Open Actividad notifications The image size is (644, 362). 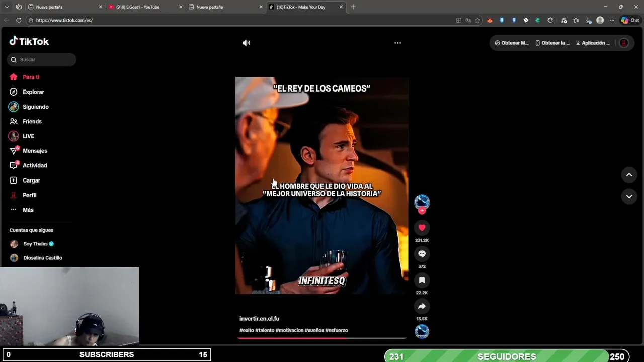pyautogui.click(x=35, y=165)
